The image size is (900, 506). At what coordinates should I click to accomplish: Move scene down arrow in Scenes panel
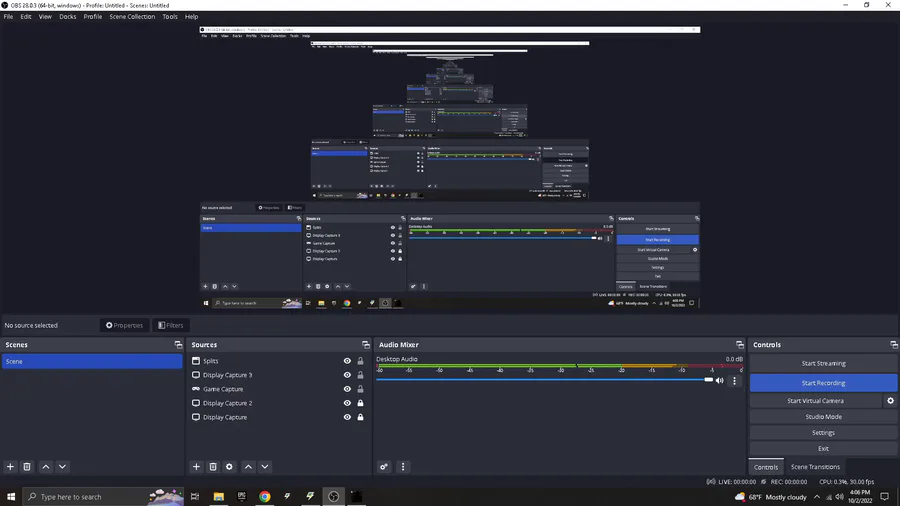coord(63,466)
